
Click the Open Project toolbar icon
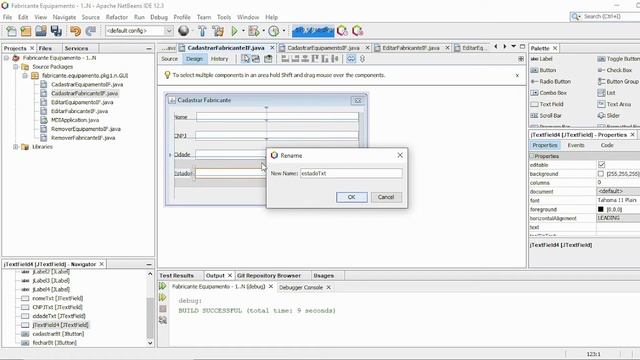click(x=41, y=31)
